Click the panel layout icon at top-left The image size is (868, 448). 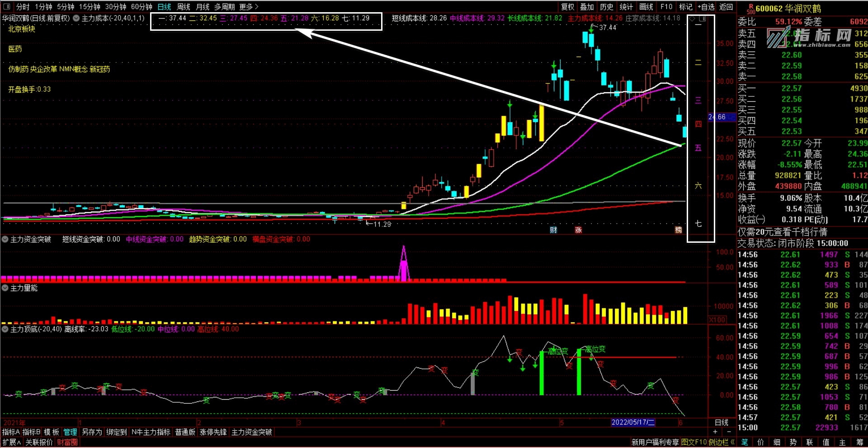click(x=6, y=7)
